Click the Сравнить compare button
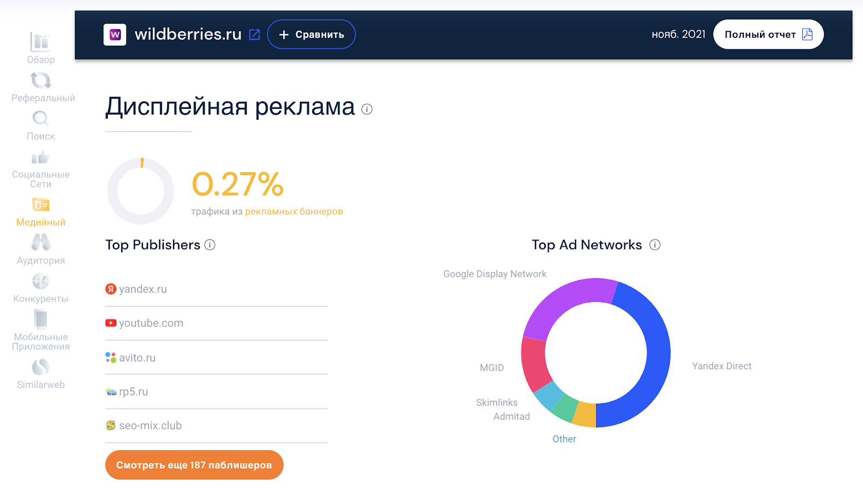 click(x=311, y=34)
